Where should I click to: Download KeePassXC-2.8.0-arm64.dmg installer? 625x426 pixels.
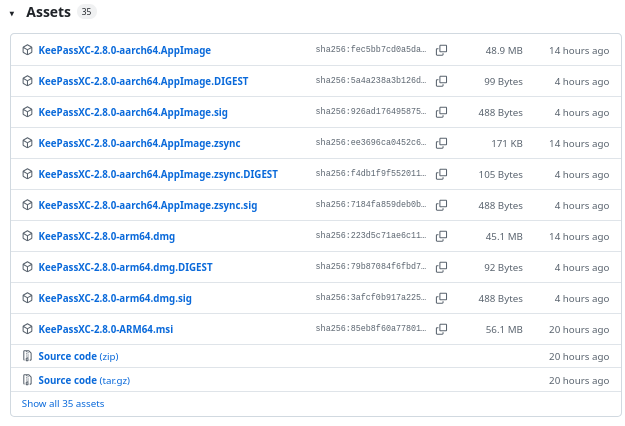point(106,236)
